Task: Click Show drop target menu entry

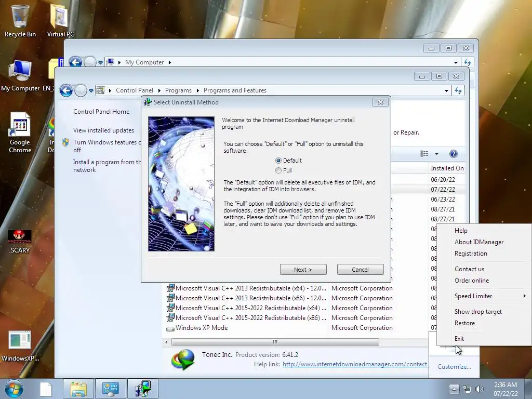Action: click(478, 312)
